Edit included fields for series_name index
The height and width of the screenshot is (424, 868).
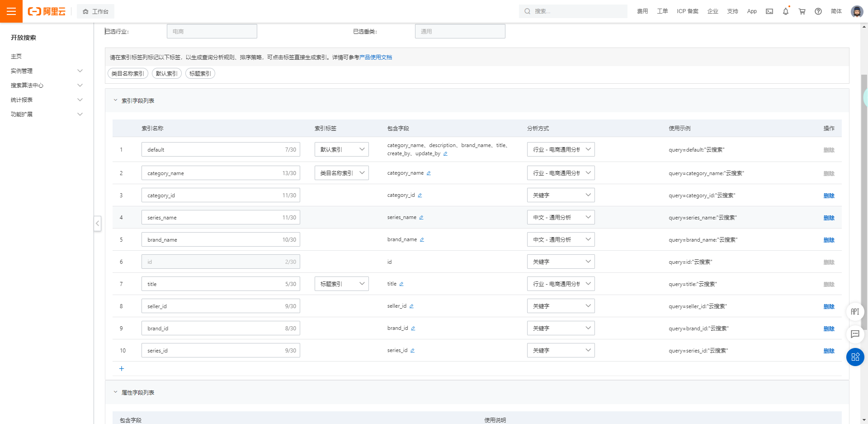click(421, 218)
